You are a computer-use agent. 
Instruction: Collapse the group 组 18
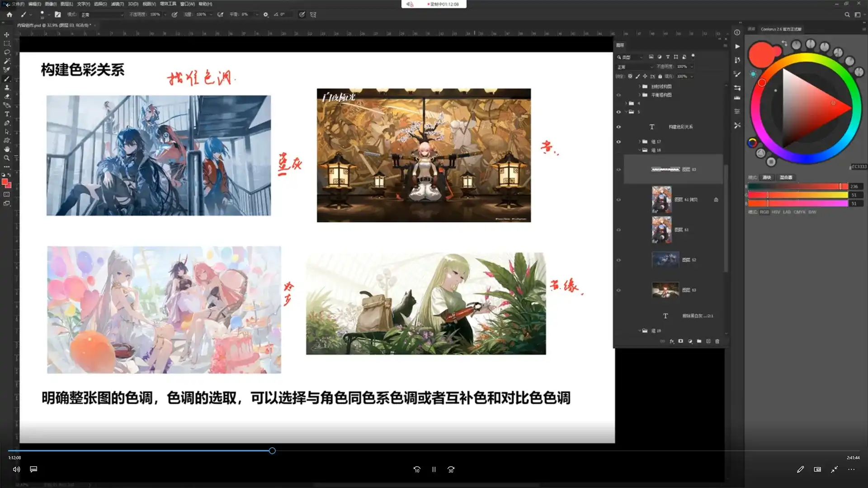click(640, 150)
